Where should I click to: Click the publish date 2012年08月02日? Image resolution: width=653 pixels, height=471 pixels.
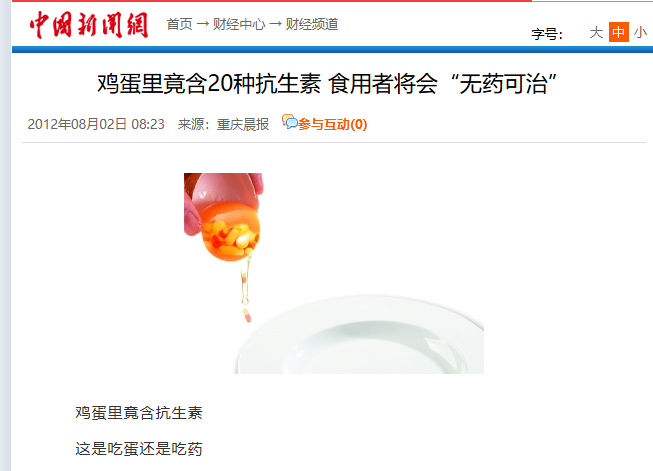click(x=77, y=124)
